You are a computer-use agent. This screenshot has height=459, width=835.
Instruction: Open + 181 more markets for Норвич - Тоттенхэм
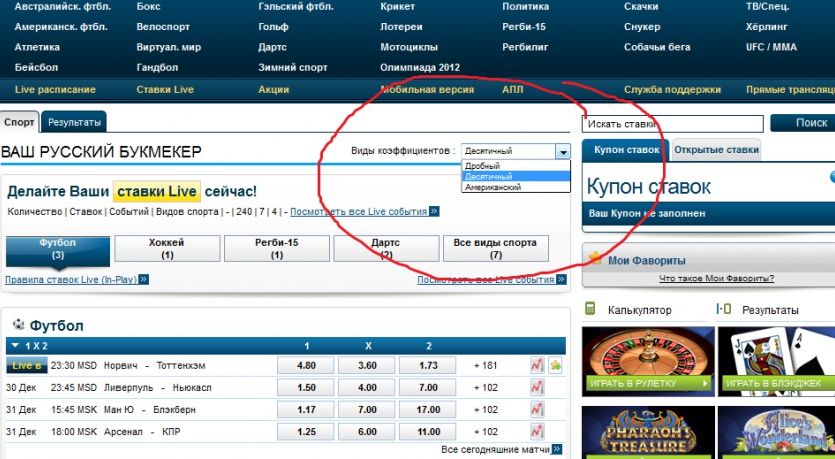tap(485, 365)
